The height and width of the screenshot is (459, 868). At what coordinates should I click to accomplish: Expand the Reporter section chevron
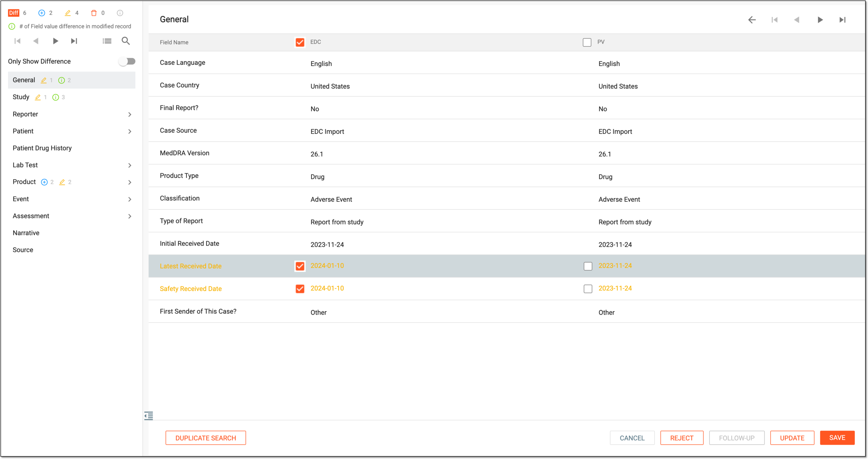[130, 114]
